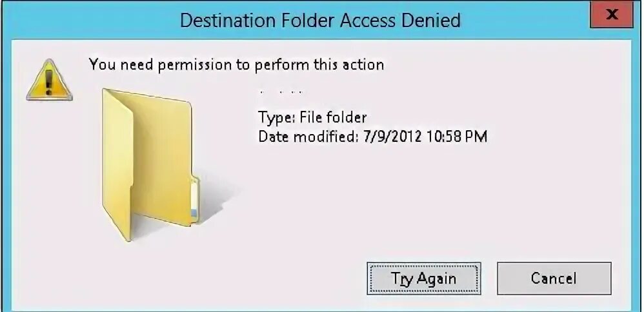Viewport: 644px width, 312px height.
Task: Click the words File folder after Type
Action: pyautogui.click(x=333, y=118)
